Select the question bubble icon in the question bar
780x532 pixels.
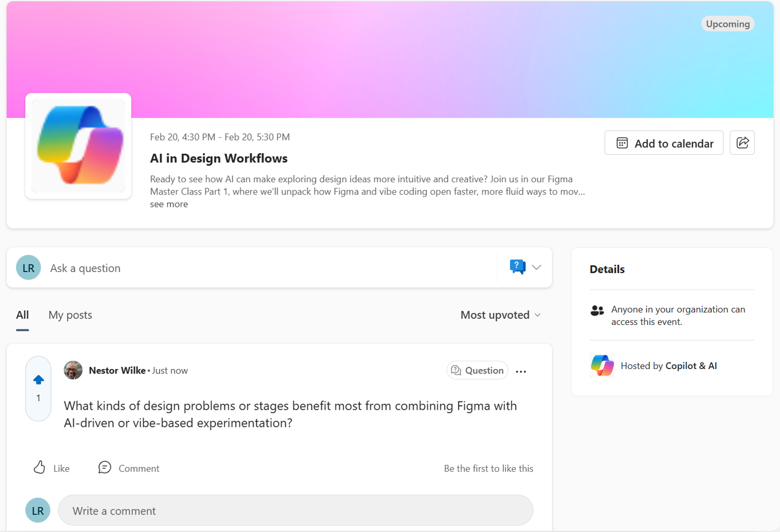[517, 267]
